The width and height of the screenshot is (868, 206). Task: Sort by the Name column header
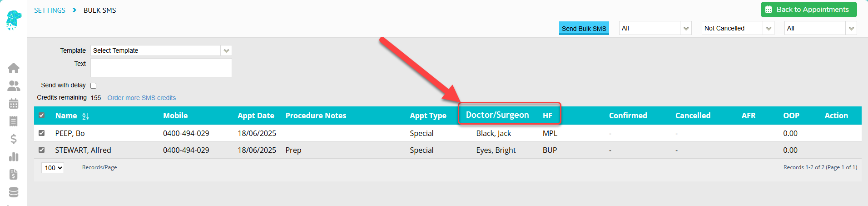pyautogui.click(x=66, y=116)
